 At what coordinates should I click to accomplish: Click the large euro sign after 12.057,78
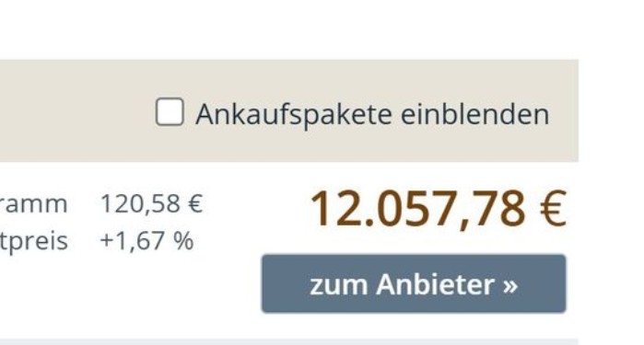tap(553, 209)
